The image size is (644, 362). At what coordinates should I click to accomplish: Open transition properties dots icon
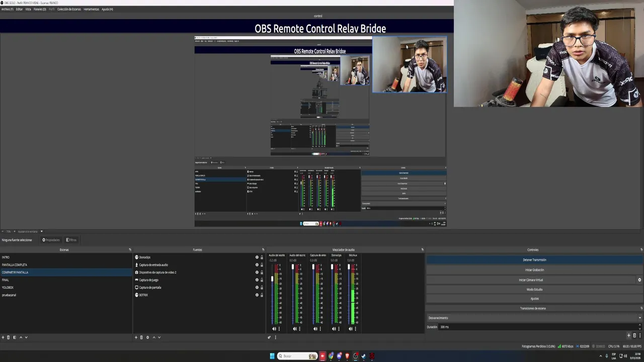point(639,335)
